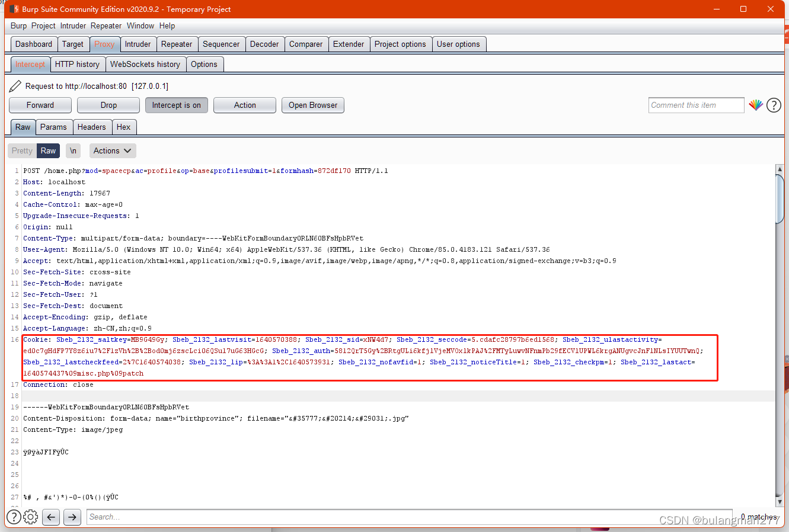The width and height of the screenshot is (789, 532).
Task: Switch message view to Pretty
Action: 22,150
